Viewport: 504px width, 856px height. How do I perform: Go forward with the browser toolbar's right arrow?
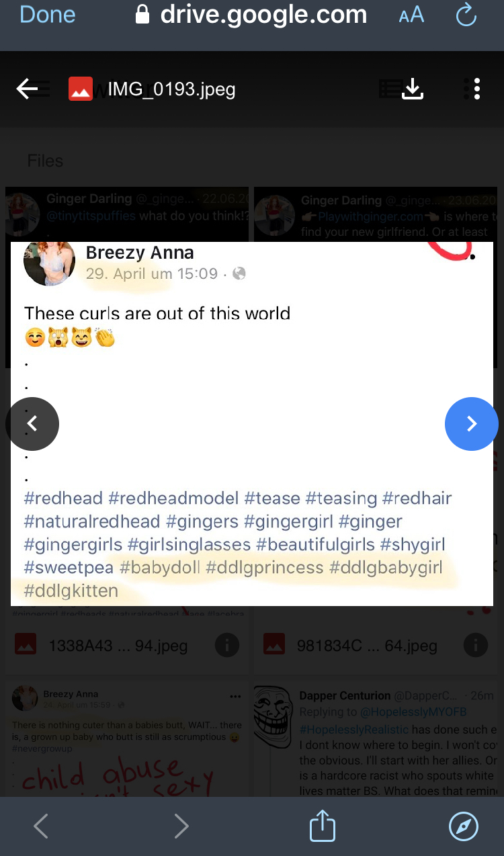[x=181, y=826]
